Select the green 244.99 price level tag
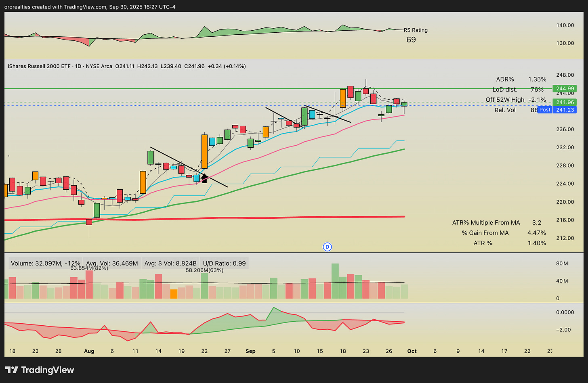 click(565, 89)
